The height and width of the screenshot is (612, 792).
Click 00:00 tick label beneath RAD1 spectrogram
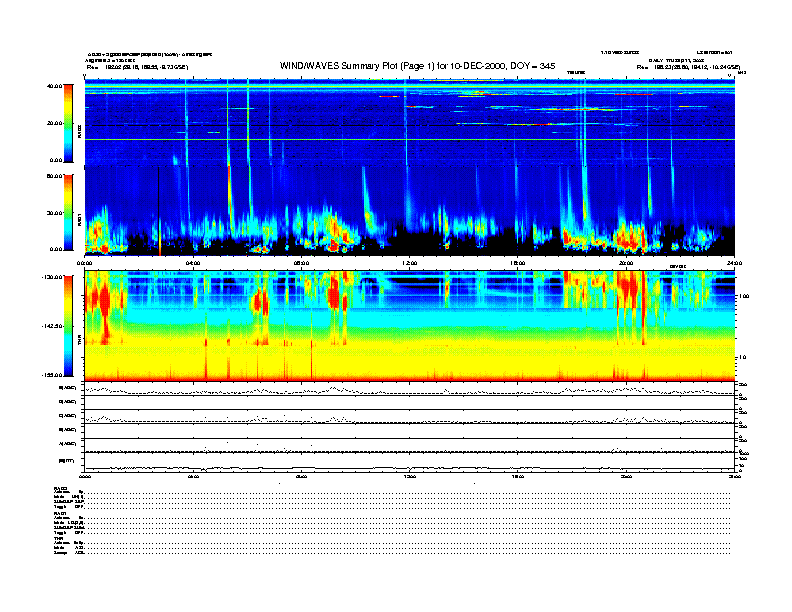click(x=84, y=263)
